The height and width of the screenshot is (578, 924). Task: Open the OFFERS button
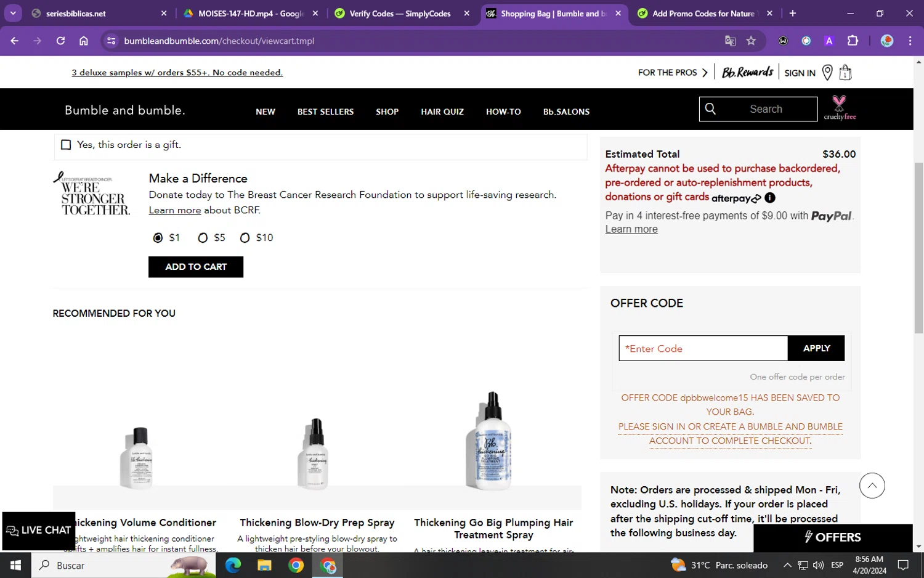coord(833,537)
